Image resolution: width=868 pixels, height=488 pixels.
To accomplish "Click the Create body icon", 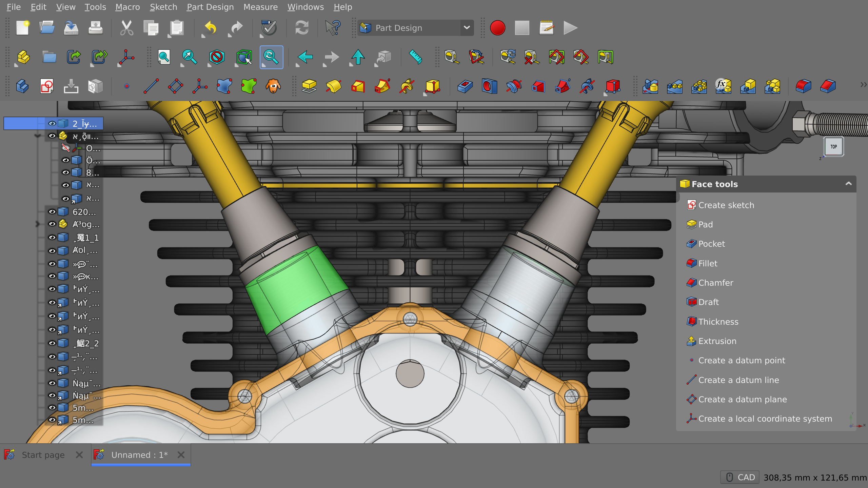I will point(22,86).
